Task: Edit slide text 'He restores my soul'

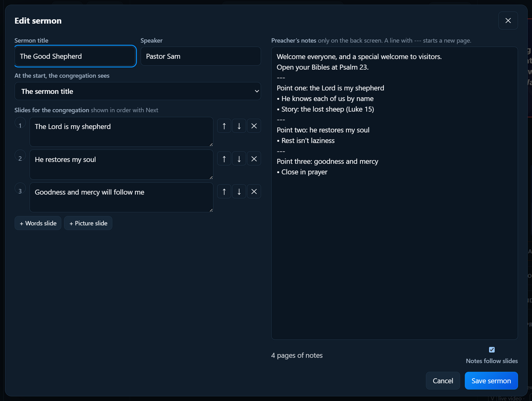Action: [x=121, y=164]
